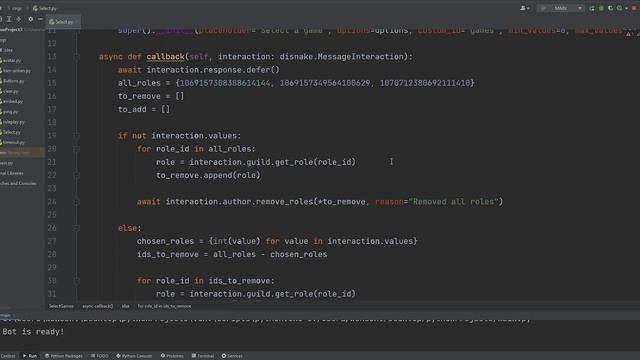Click the callback method name on line 13
The image size is (640, 360).
165,57
